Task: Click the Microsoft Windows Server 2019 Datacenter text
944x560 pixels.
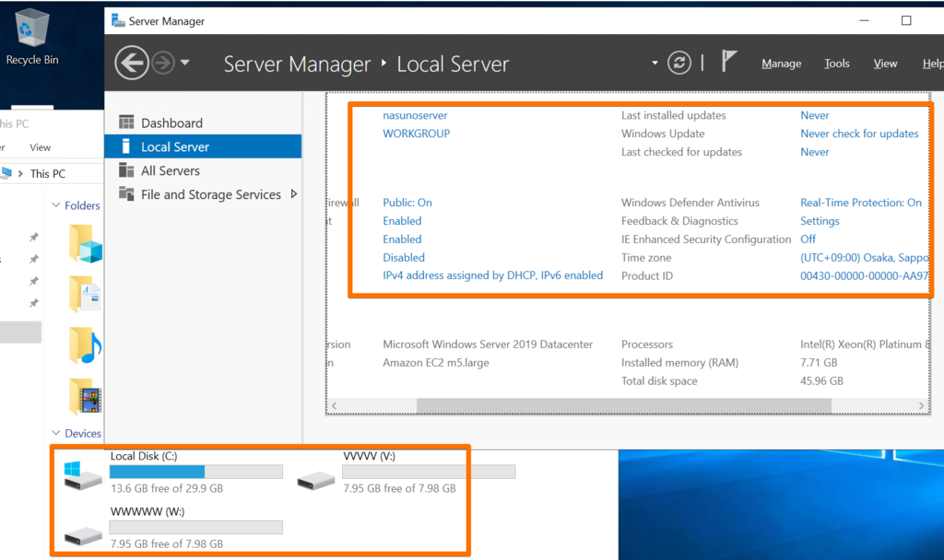Action: pyautogui.click(x=488, y=344)
